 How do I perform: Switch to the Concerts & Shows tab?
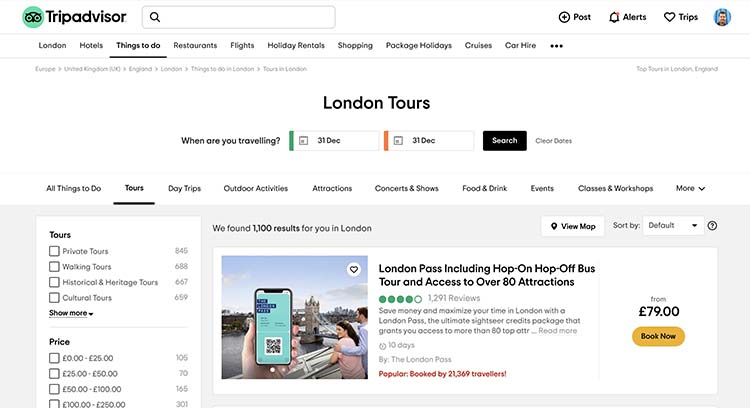(407, 188)
